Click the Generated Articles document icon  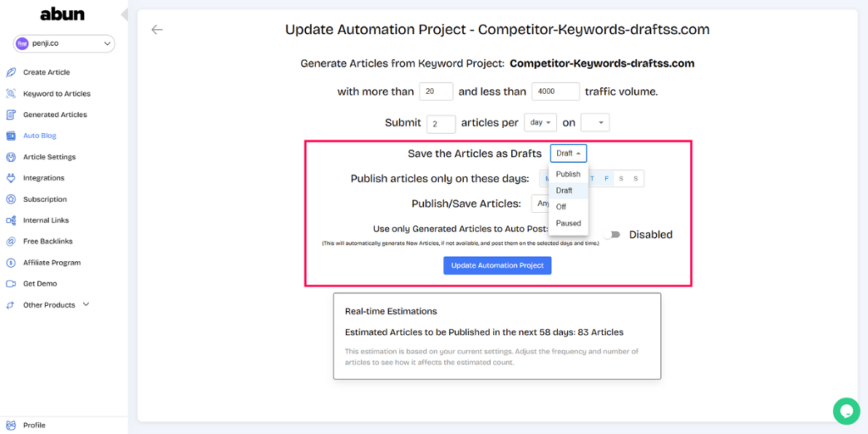pyautogui.click(x=10, y=114)
